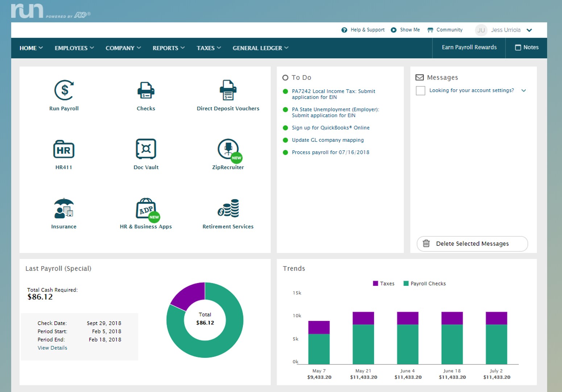Launch the HR411 icon
562x392 pixels.
coord(64,149)
